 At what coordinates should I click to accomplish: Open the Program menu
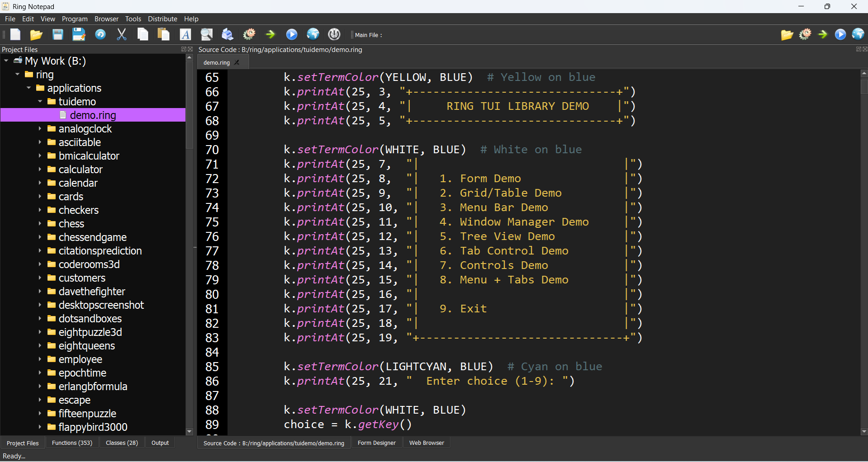(75, 19)
